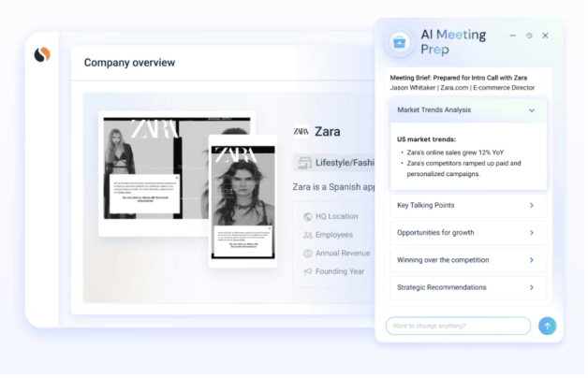Send message with the blue arrow button
This screenshot has height=378, width=588.
pyautogui.click(x=547, y=326)
